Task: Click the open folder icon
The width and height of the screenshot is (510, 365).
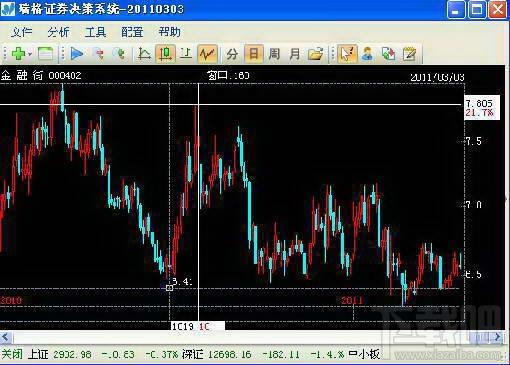Action: (x=315, y=54)
